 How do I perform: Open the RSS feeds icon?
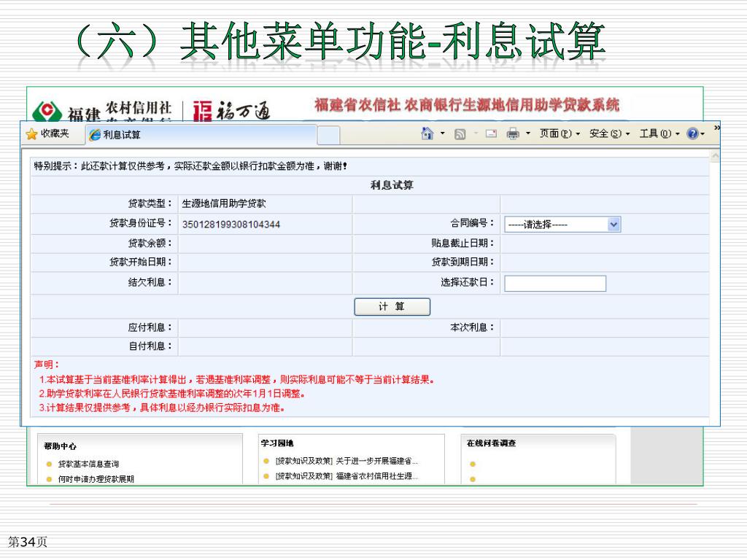(460, 134)
